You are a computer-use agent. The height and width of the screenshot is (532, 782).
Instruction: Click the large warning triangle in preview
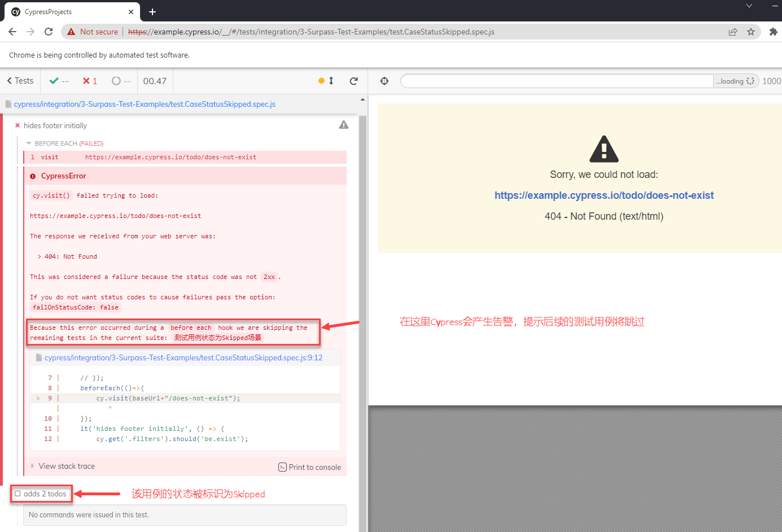604,149
